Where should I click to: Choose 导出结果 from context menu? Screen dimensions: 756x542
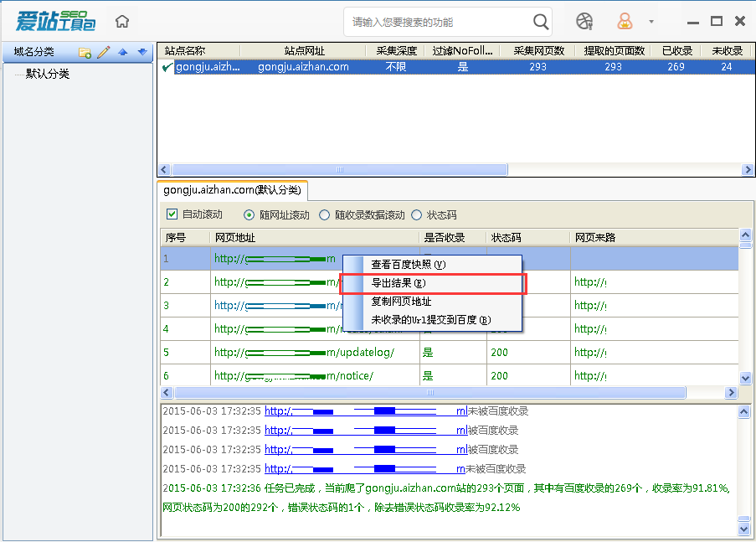[399, 283]
